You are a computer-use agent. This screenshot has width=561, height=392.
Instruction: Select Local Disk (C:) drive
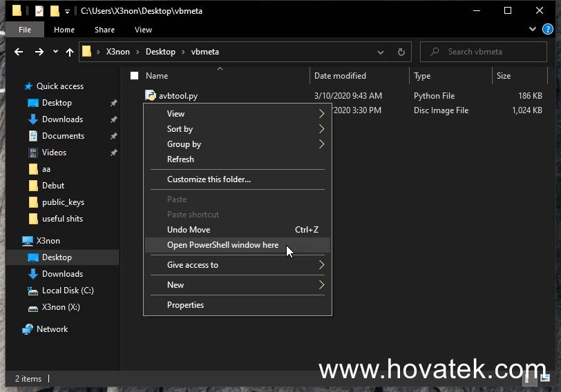pyautogui.click(x=68, y=291)
